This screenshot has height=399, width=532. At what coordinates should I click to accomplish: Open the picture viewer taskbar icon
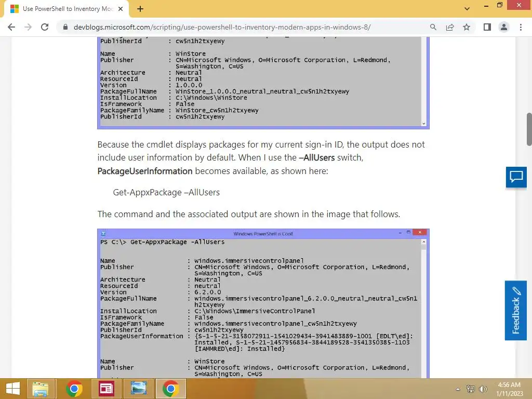138,389
